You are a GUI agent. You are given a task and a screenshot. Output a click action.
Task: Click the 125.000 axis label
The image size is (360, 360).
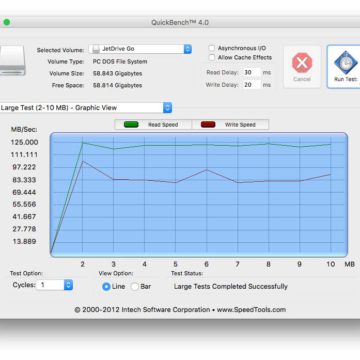(25, 142)
